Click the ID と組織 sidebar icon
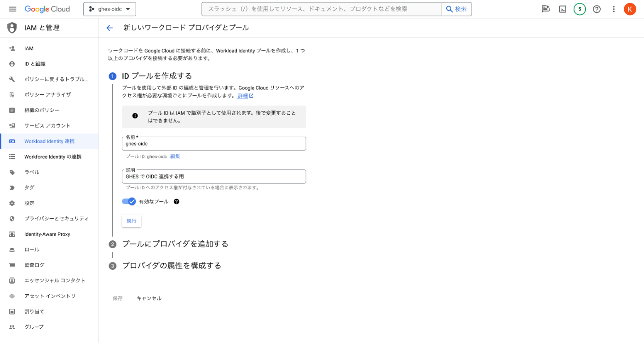644x343 pixels. tap(12, 64)
